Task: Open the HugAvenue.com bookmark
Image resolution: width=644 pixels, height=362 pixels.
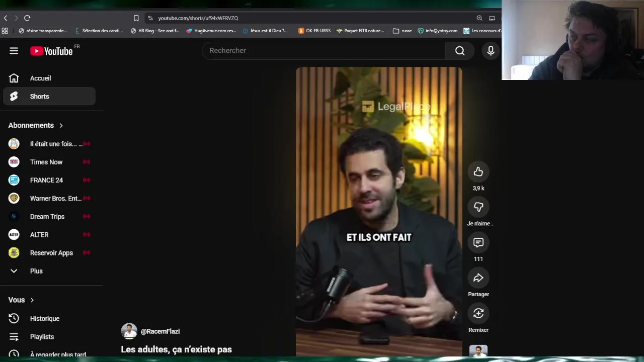Action: [211, 31]
